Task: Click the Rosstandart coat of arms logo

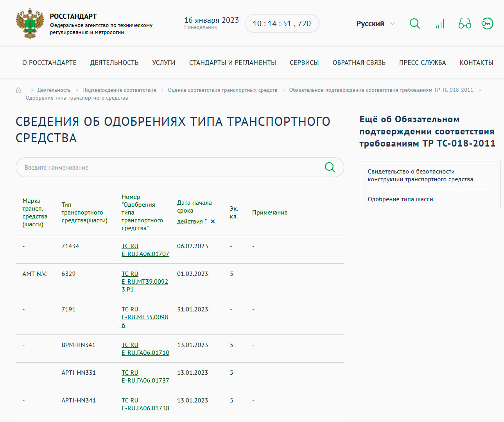Action: click(30, 23)
